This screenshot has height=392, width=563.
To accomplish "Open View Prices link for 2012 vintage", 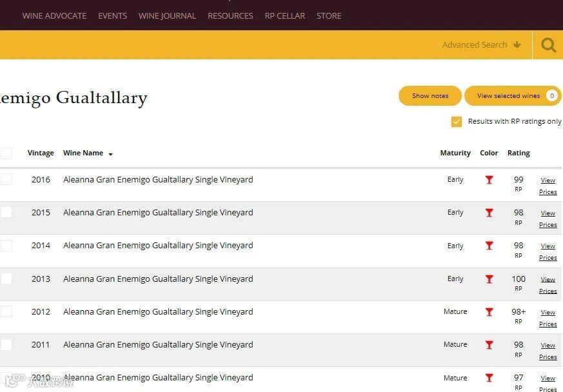I will pyautogui.click(x=548, y=318).
